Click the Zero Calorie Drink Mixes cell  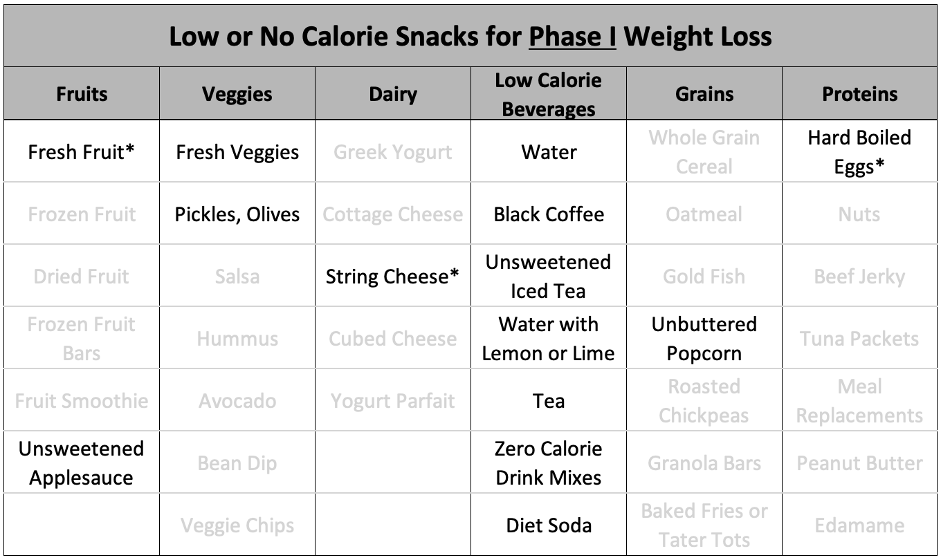[549, 463]
